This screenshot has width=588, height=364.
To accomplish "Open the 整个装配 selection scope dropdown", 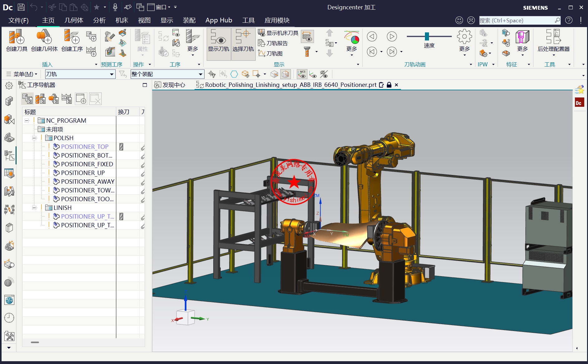I will (x=200, y=74).
